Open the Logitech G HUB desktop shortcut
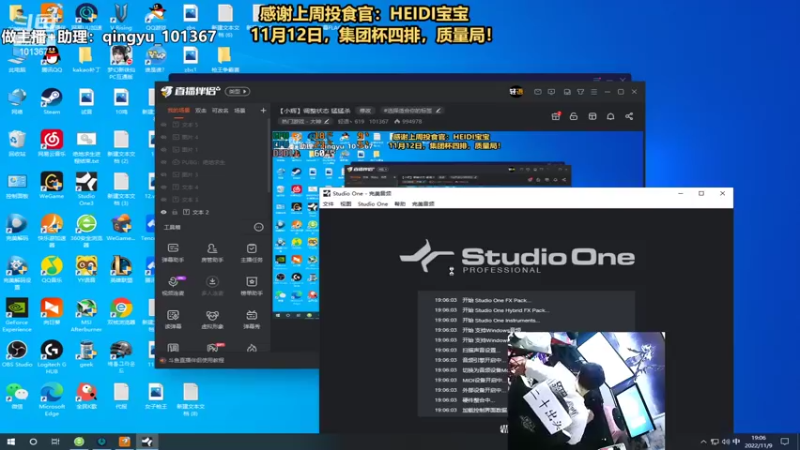The width and height of the screenshot is (800, 450). click(52, 357)
